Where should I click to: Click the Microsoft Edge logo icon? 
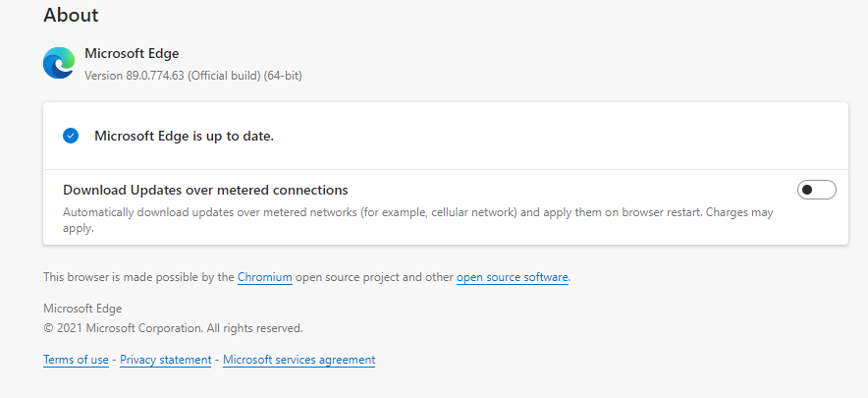point(59,63)
